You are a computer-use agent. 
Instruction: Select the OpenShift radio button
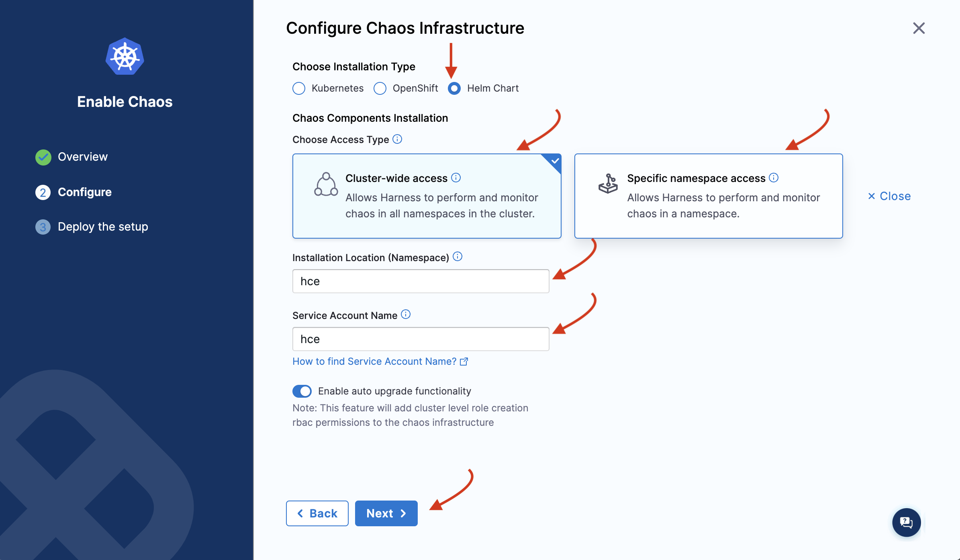pos(380,88)
